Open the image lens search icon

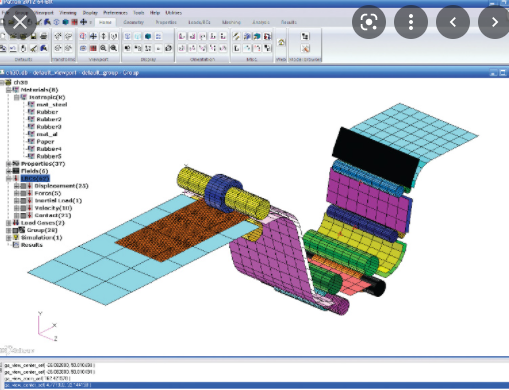(x=369, y=22)
